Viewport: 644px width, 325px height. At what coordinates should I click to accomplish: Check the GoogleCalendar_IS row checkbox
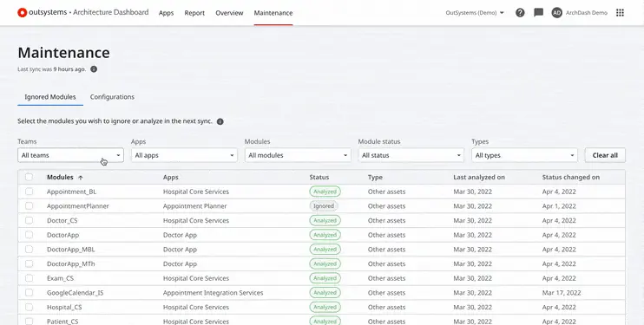point(29,293)
